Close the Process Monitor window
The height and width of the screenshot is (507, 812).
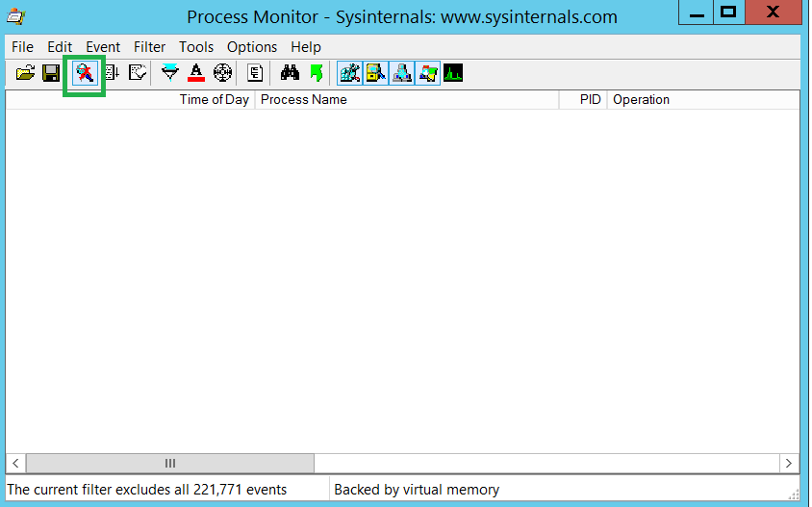tap(774, 13)
